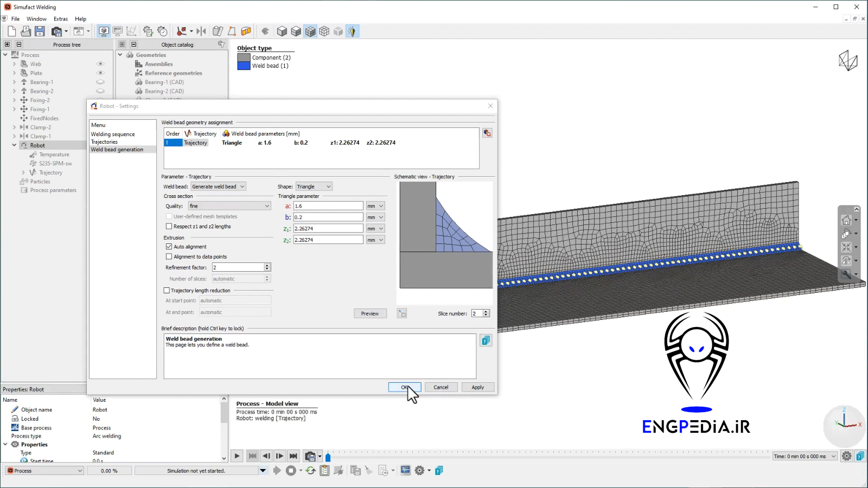Image resolution: width=868 pixels, height=488 pixels.
Task: Save the project with the floppy disk icon
Action: (40, 31)
